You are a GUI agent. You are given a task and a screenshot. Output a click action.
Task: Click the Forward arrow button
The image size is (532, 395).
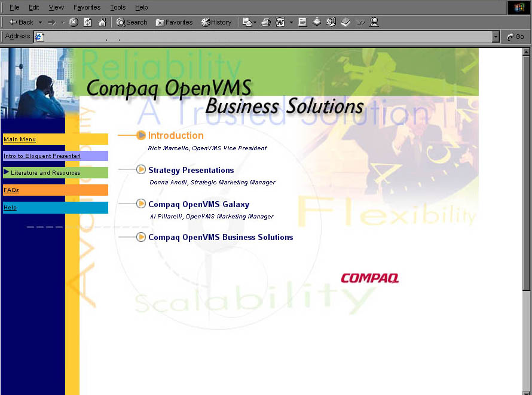[51, 22]
